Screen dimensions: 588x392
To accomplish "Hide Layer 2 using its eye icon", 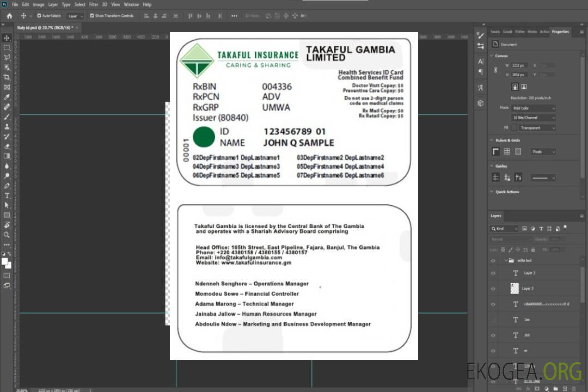I will pos(493,273).
